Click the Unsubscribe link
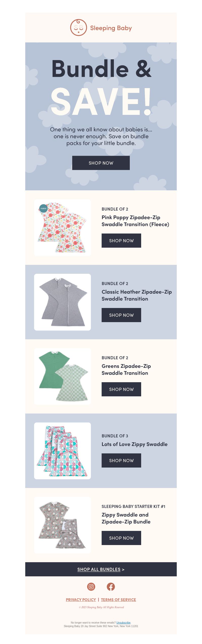This screenshot has width=202, height=644. coord(123,623)
